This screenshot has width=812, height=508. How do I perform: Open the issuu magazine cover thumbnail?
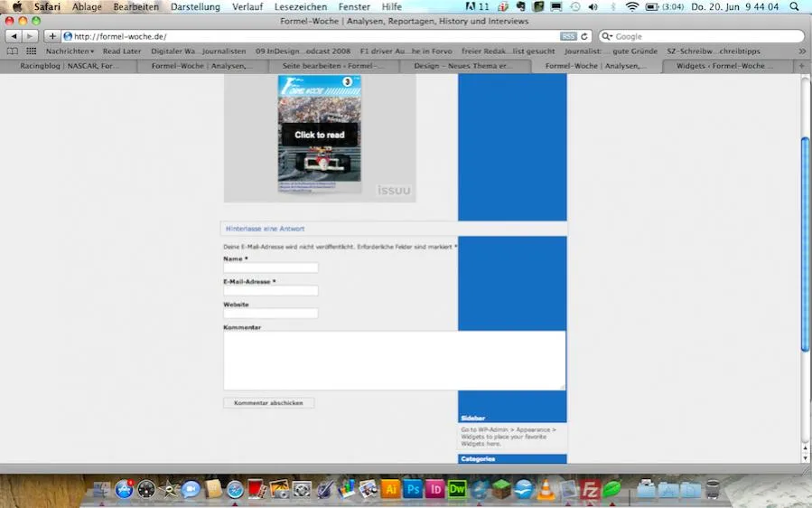pyautogui.click(x=320, y=135)
